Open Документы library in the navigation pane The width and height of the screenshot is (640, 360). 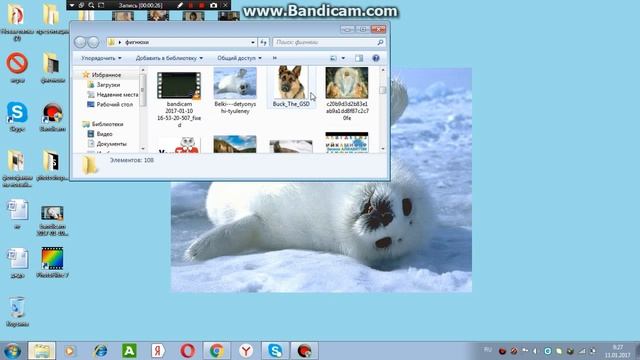tap(107, 144)
